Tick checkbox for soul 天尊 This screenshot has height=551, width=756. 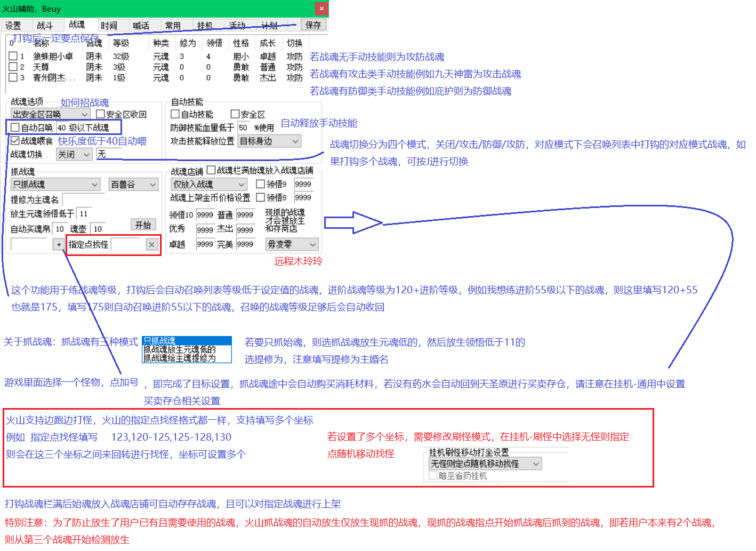pyautogui.click(x=13, y=67)
